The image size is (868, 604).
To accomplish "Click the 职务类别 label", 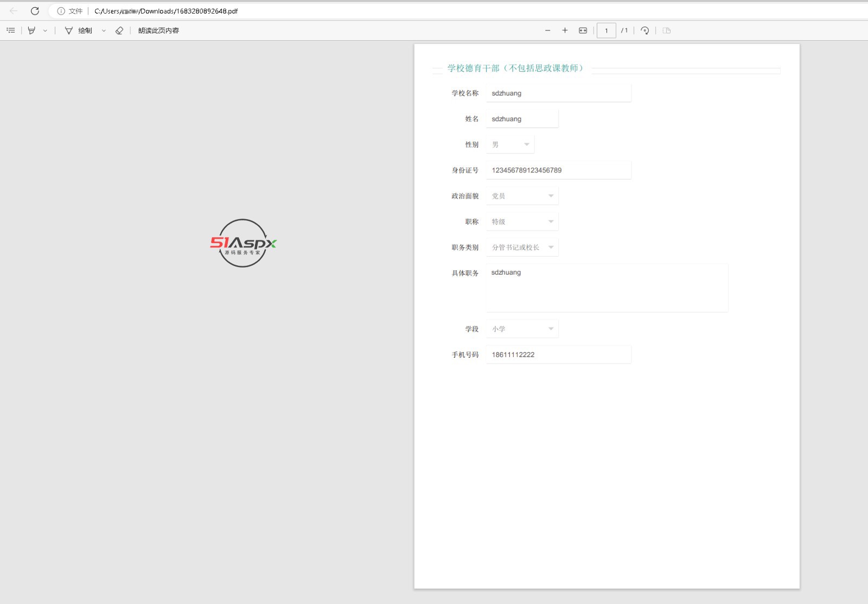I will (x=465, y=247).
